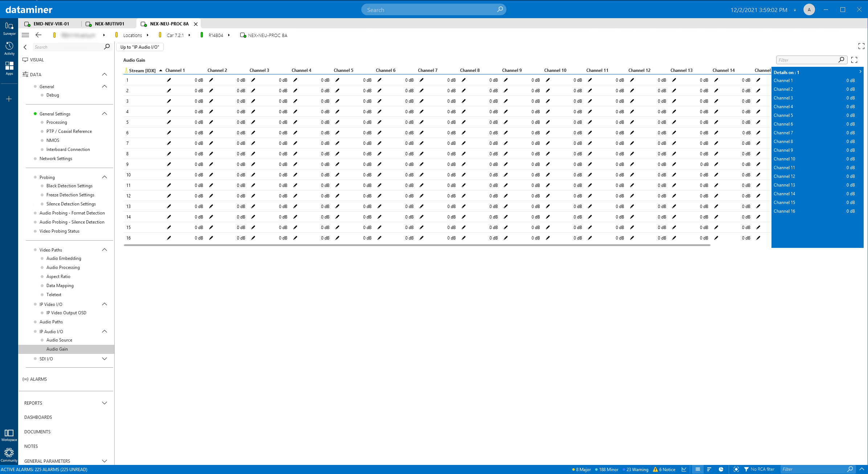Collapse the DATA section

click(105, 74)
